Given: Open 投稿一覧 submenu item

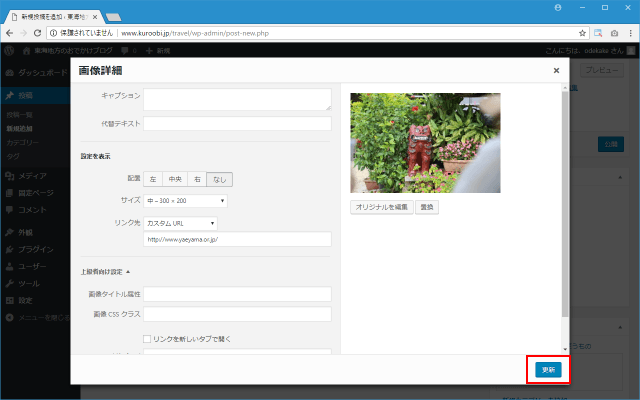Looking at the screenshot, I should (20, 115).
